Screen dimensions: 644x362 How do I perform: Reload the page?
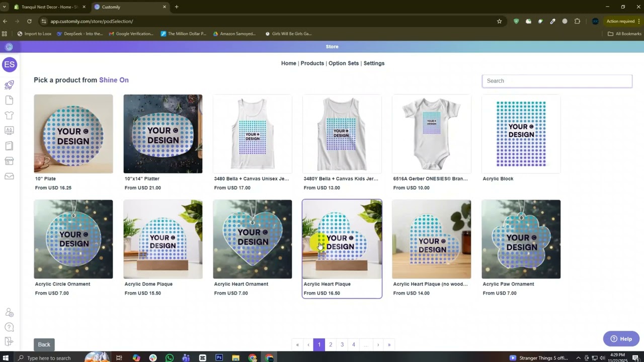pos(29,21)
